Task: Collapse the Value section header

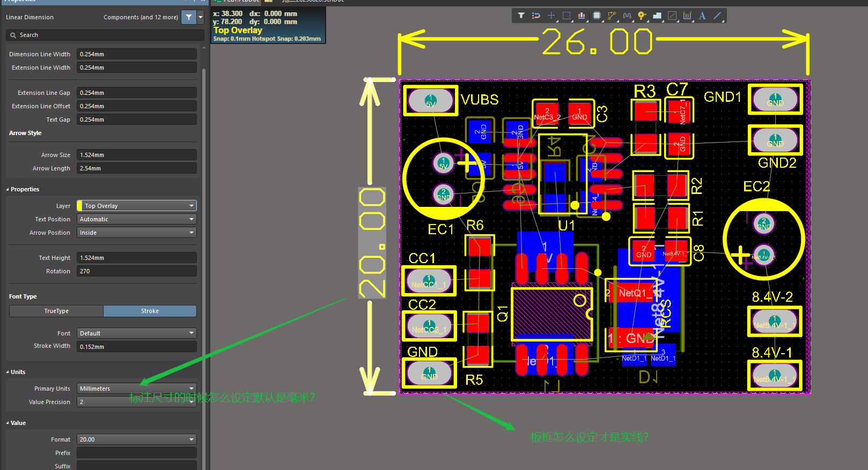Action: click(x=8, y=423)
